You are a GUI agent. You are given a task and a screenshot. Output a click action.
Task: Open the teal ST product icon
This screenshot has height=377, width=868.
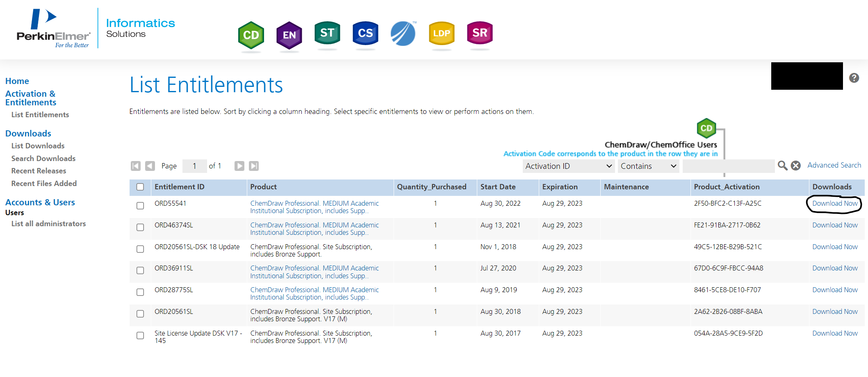[x=327, y=33]
